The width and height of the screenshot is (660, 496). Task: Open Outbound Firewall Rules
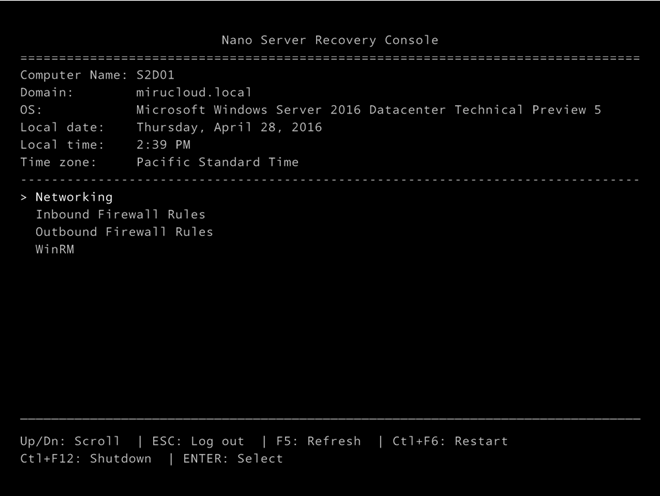click(x=124, y=232)
